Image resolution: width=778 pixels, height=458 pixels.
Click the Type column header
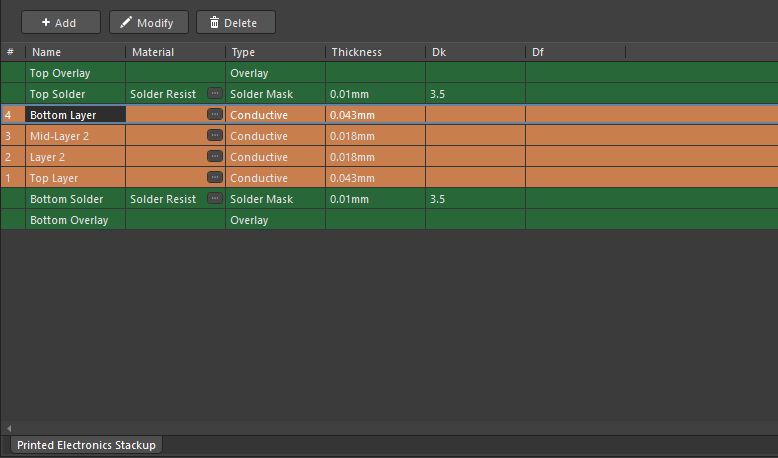(x=276, y=52)
